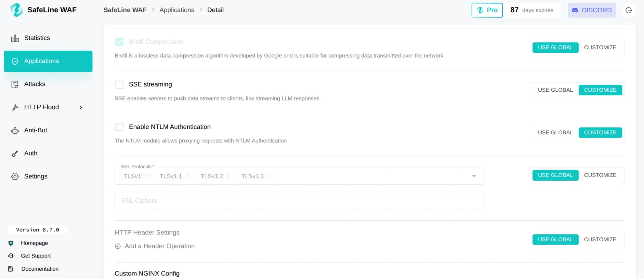The width and height of the screenshot is (644, 279).
Task: Click the Settings gear icon
Action: click(15, 177)
